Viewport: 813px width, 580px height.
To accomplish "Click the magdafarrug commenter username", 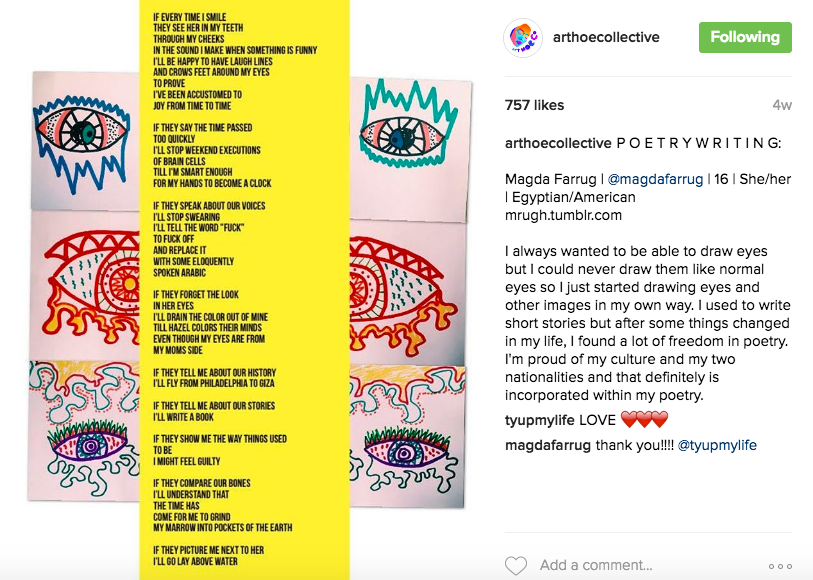I will (548, 445).
